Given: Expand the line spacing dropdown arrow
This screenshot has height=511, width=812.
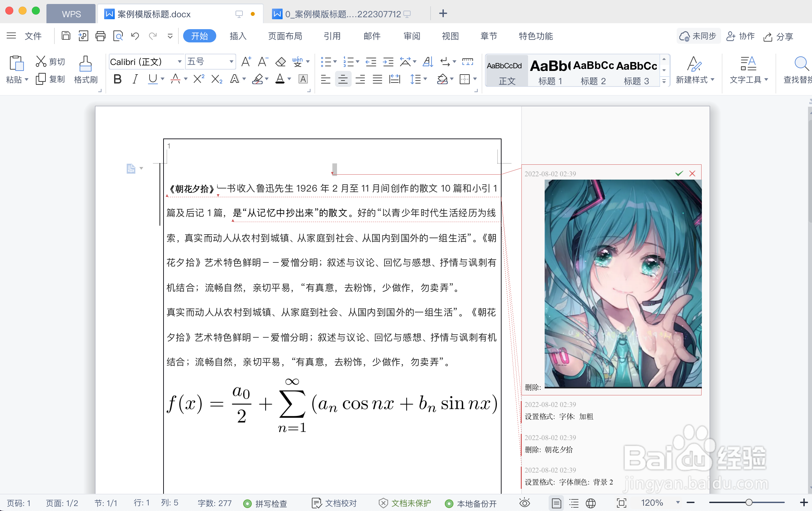Looking at the screenshot, I should pos(425,79).
